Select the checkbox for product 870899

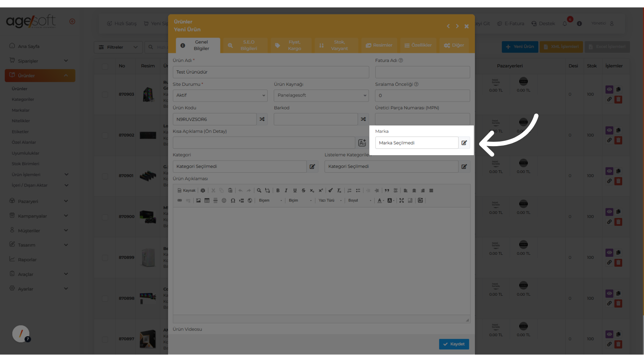[x=105, y=258]
